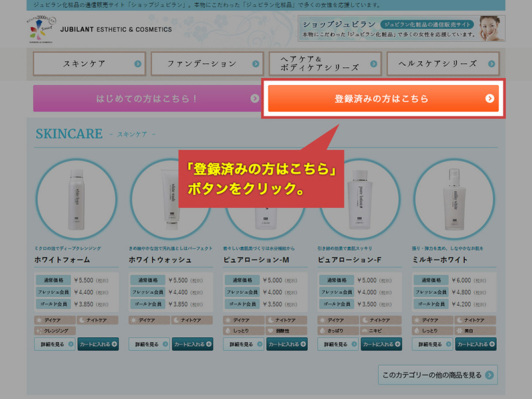This screenshot has width=532, height=399.
Task: Select the ナイトケア tag under ホワイトフォーム
Action: (x=98, y=320)
